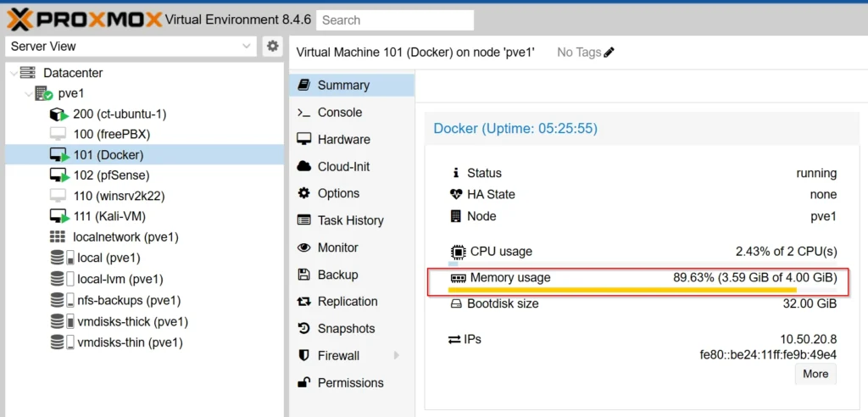Select 110 (winsrv2k22) tree label
The width and height of the screenshot is (868, 417).
(x=119, y=196)
